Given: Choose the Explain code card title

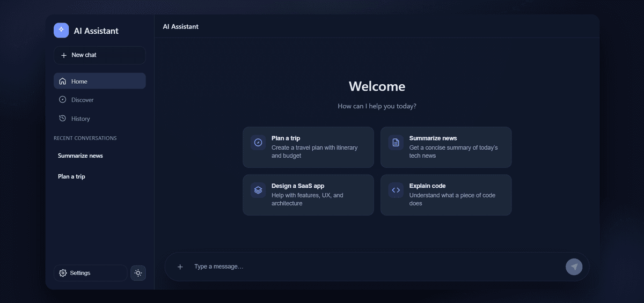Looking at the screenshot, I should pyautogui.click(x=427, y=186).
